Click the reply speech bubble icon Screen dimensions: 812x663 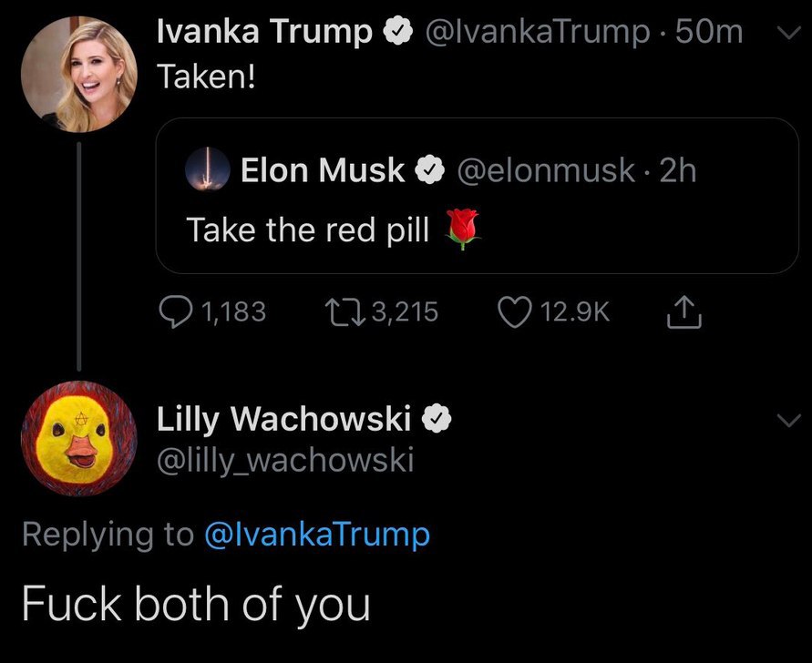click(x=175, y=312)
